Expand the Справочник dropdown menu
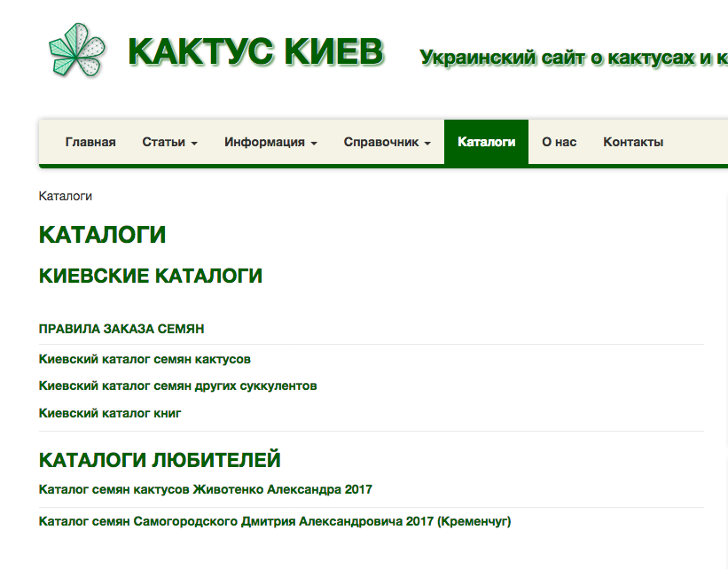Screen dimensions: 728x569 (387, 142)
